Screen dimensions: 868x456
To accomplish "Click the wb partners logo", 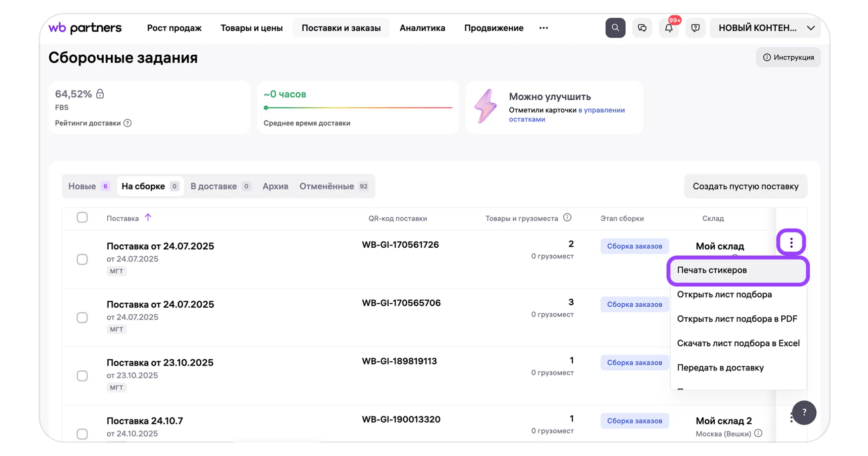I will pyautogui.click(x=85, y=28).
